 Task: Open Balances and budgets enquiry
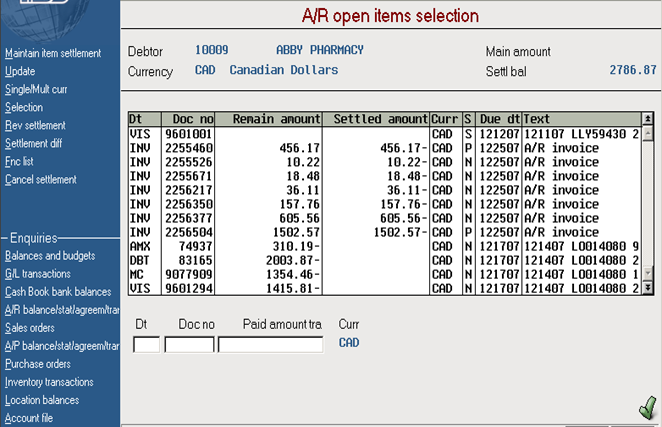[50, 256]
